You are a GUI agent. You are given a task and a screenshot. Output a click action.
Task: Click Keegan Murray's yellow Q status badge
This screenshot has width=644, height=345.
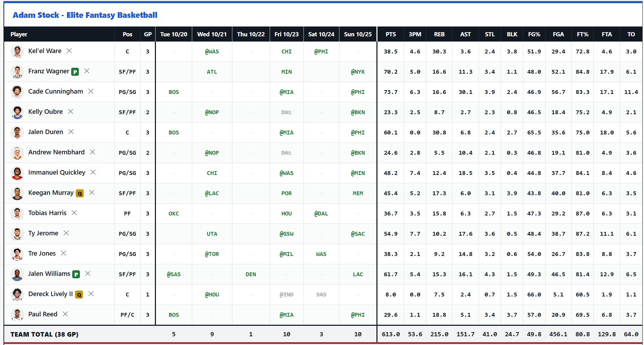pyautogui.click(x=80, y=193)
